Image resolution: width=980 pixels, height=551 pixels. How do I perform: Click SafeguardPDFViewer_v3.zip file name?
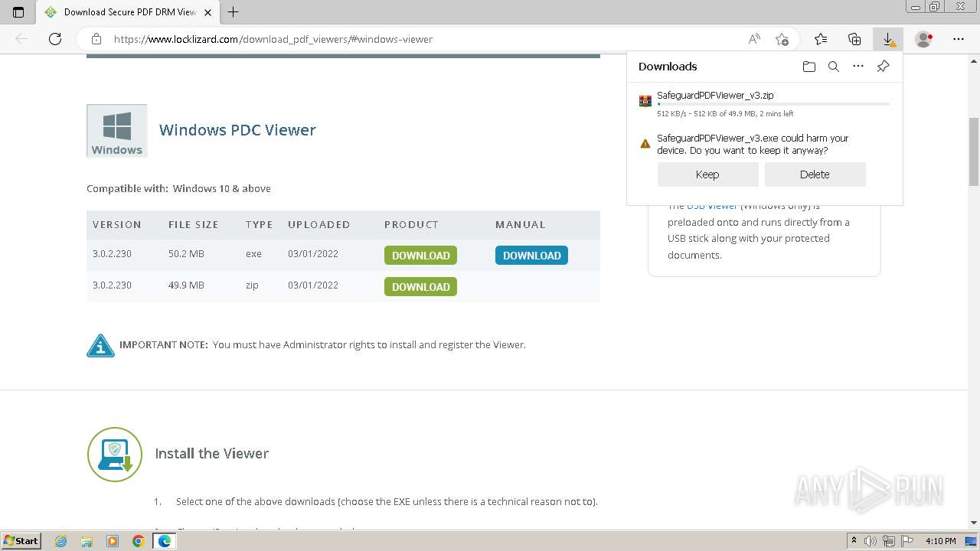point(715,96)
